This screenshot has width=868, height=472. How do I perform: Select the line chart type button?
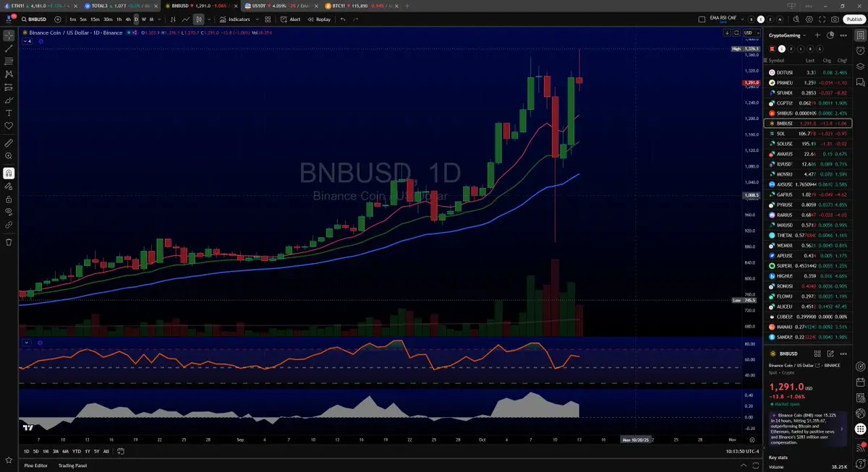tap(186, 20)
